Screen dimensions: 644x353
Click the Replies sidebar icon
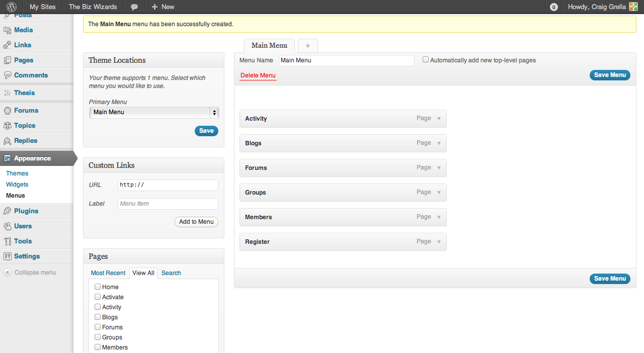point(8,141)
